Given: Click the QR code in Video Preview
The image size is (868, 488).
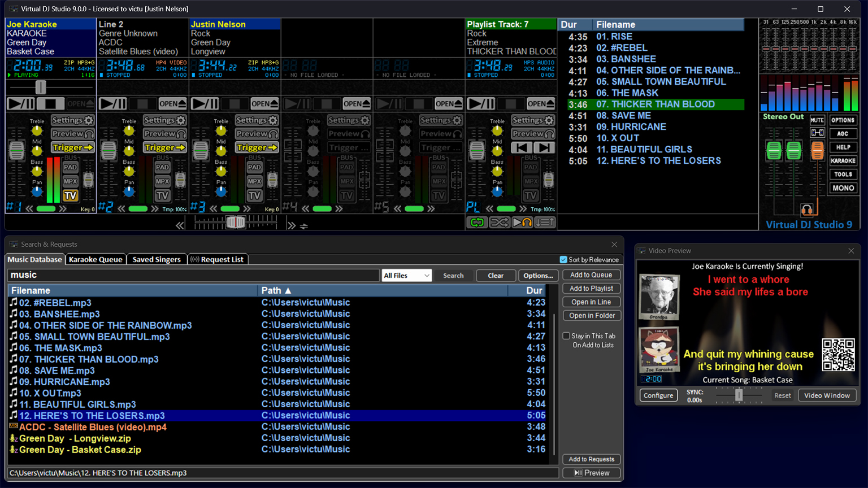Looking at the screenshot, I should tap(838, 355).
